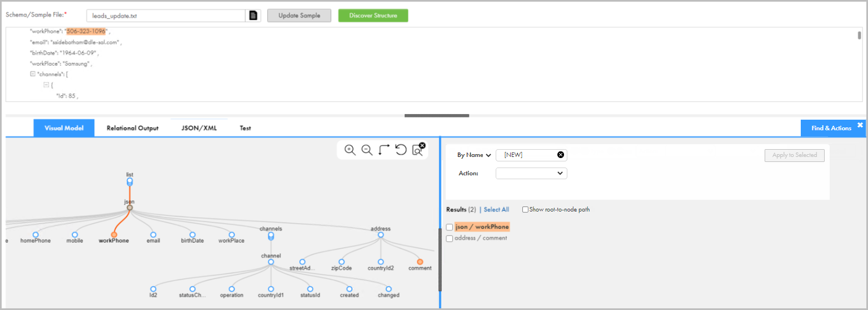
Task: Click the Select All link in Results
Action: pyautogui.click(x=496, y=210)
